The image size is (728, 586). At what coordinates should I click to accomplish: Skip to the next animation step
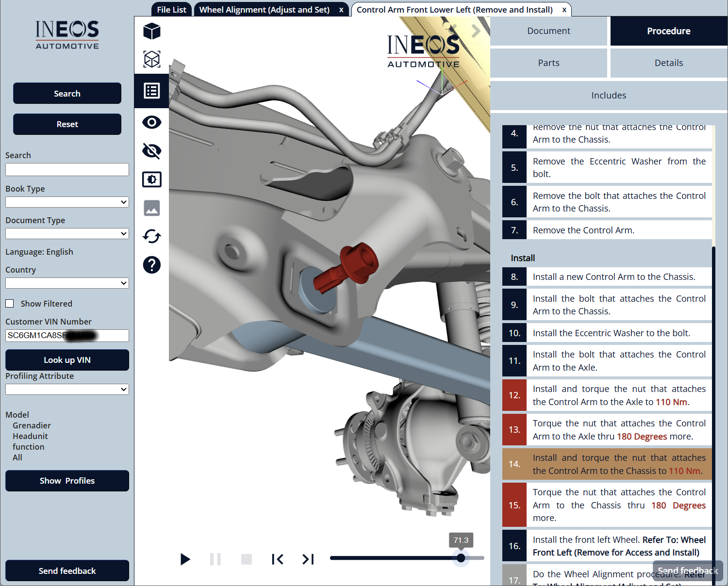pyautogui.click(x=308, y=559)
